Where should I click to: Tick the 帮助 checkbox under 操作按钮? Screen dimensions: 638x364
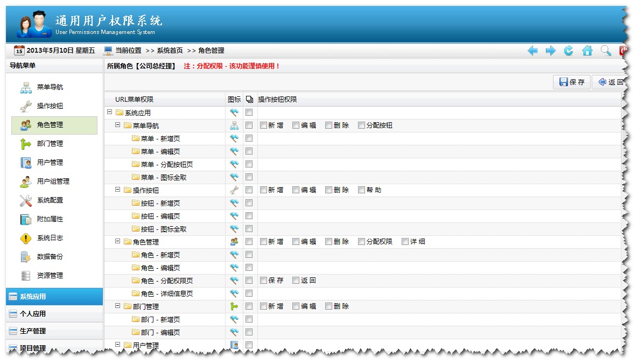tap(362, 190)
